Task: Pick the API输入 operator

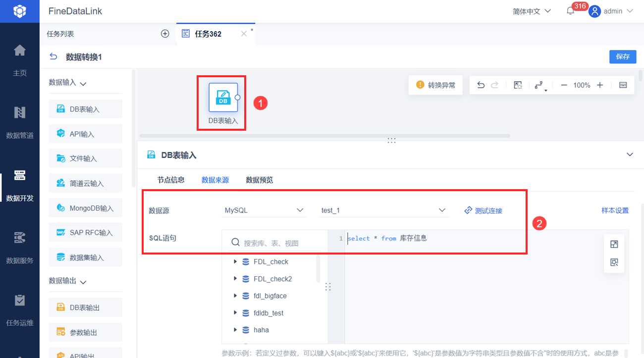Action: click(85, 134)
